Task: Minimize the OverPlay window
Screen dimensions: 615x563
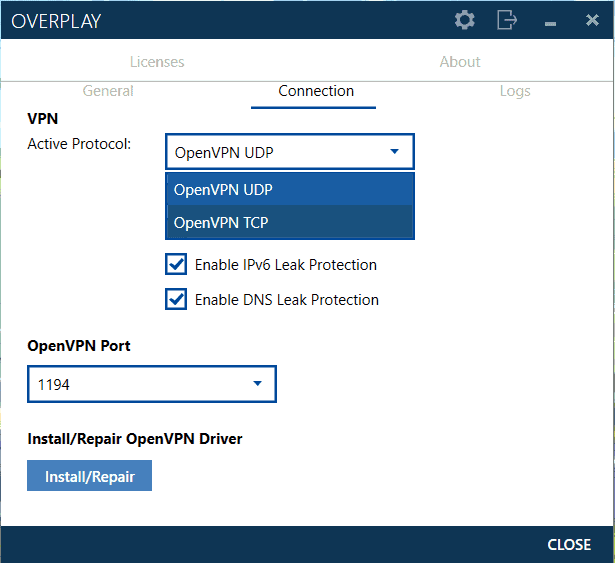Action: 550,24
